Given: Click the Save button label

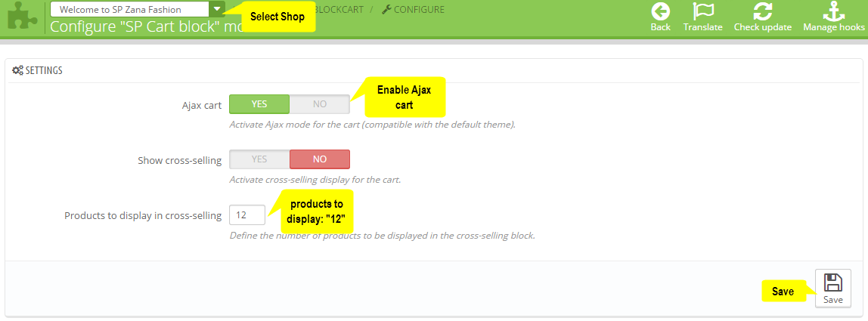Looking at the screenshot, I should click(833, 300).
